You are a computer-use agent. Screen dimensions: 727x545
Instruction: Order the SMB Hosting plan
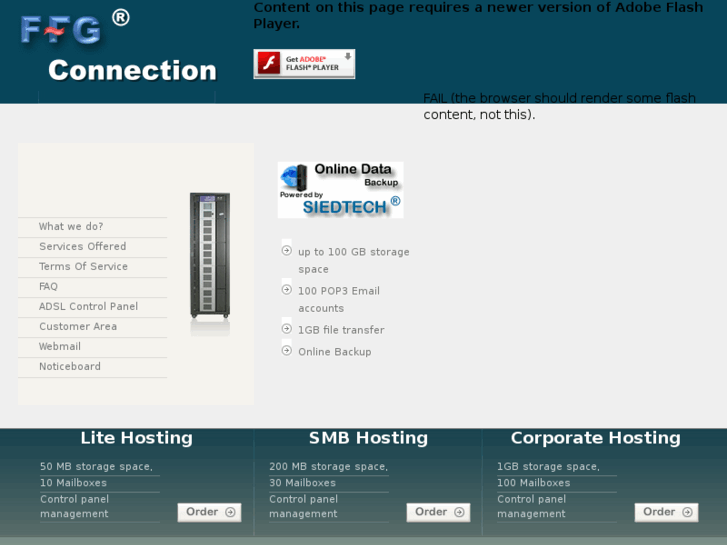coord(439,512)
